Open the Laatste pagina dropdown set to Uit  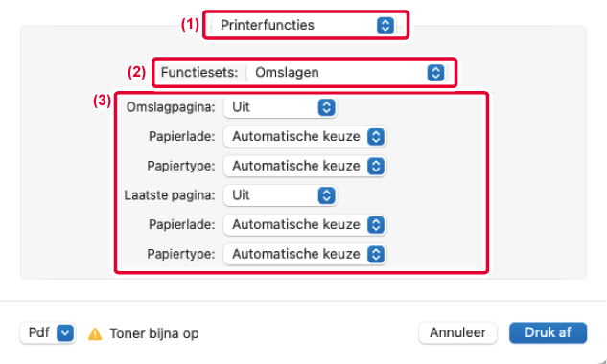click(280, 195)
